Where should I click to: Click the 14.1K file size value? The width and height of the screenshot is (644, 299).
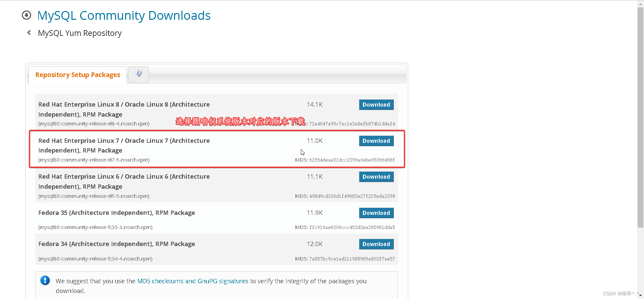click(315, 105)
